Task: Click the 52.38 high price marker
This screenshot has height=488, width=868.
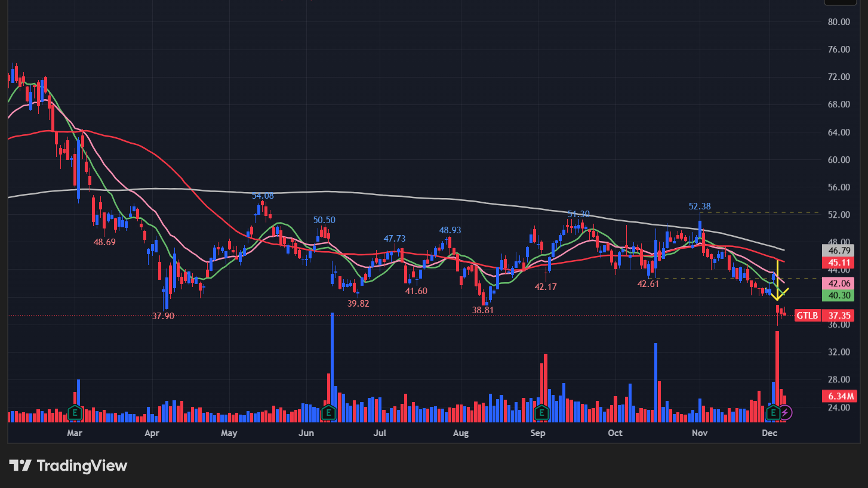Action: (x=699, y=206)
